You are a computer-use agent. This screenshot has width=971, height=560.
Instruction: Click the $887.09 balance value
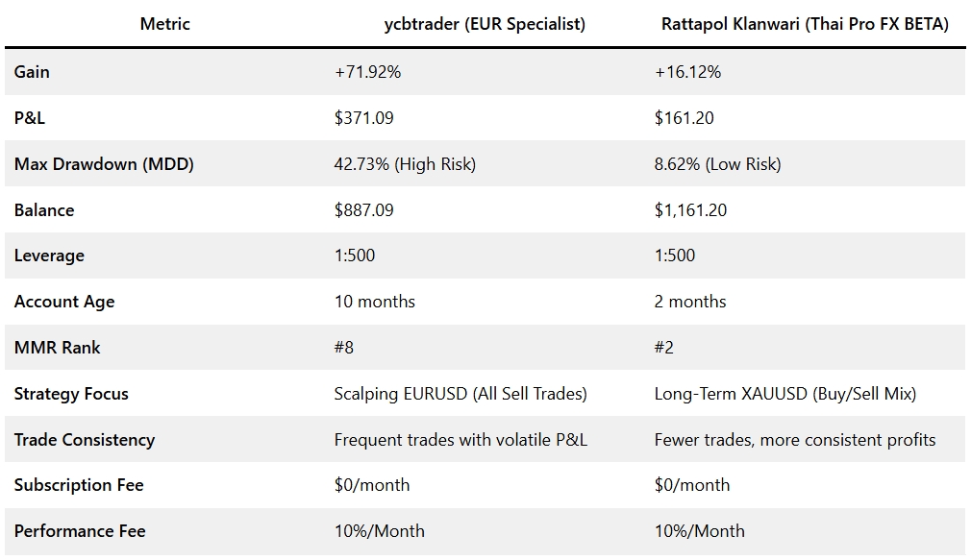[363, 210]
